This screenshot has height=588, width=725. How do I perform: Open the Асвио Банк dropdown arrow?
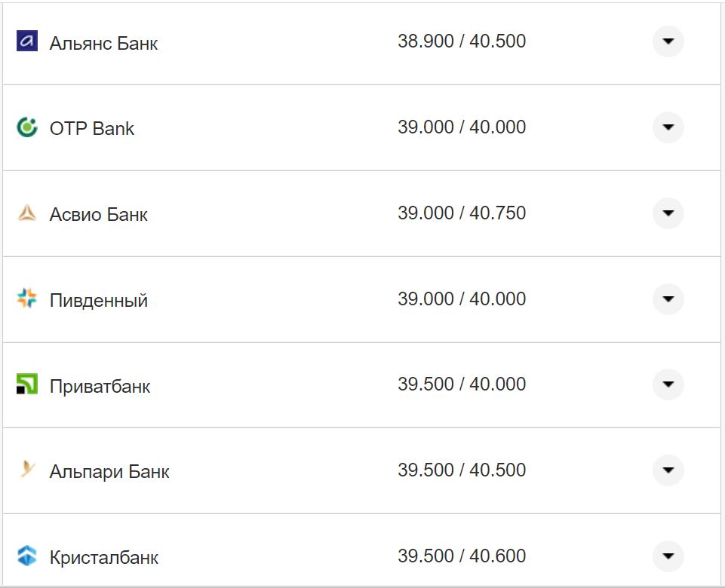click(668, 213)
